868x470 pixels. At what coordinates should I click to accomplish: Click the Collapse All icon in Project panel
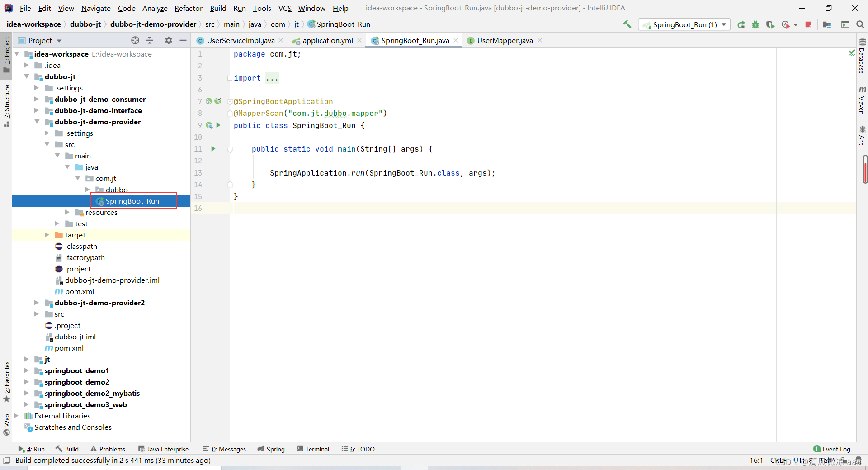pyautogui.click(x=150, y=40)
